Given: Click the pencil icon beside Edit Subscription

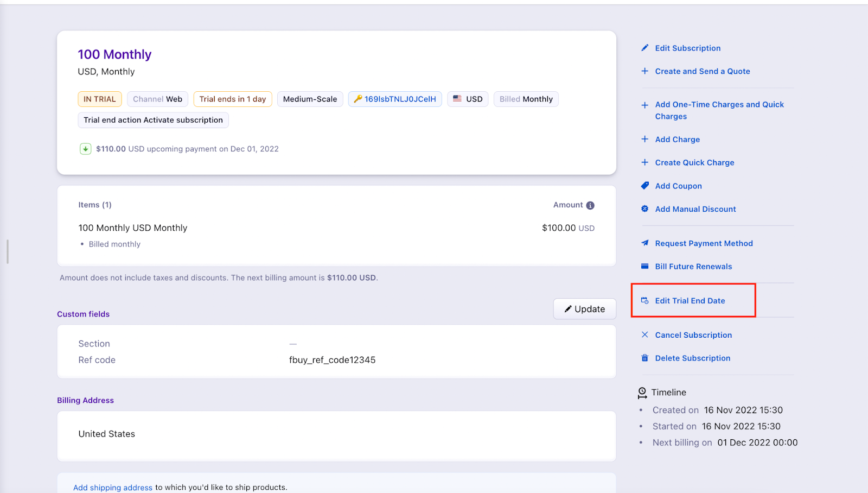Looking at the screenshot, I should [644, 48].
